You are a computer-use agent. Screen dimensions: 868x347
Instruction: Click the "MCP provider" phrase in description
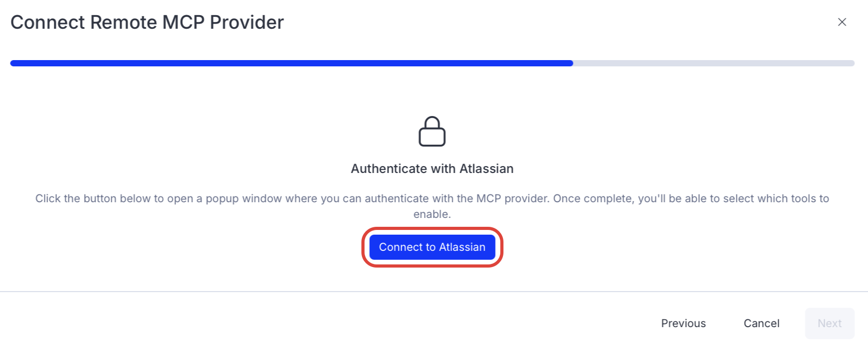pos(512,199)
